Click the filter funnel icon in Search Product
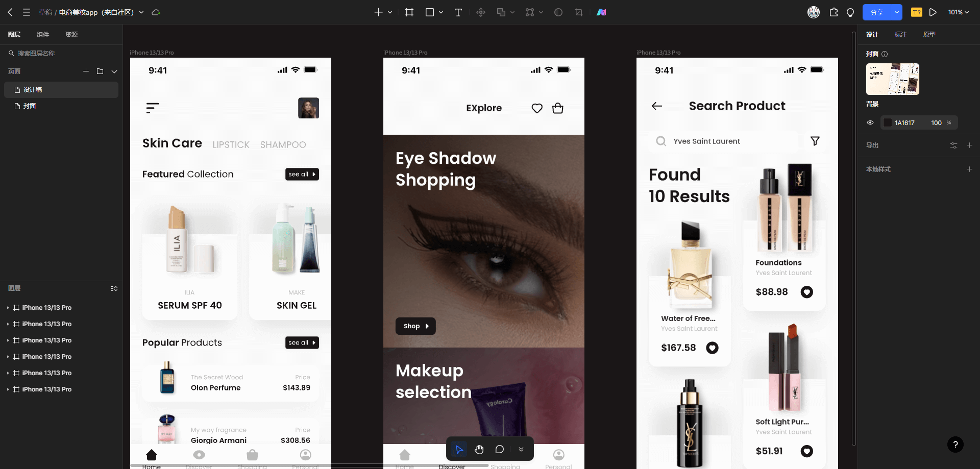Screen dimensions: 980x469 pos(815,141)
